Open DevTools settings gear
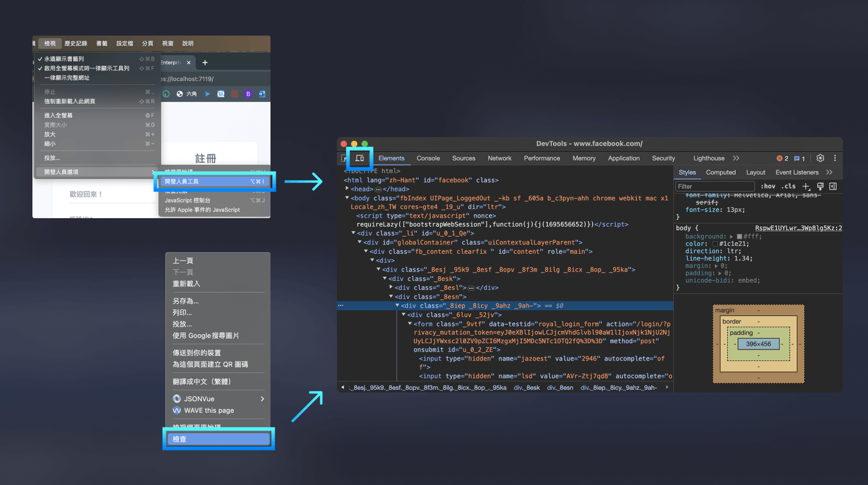The width and height of the screenshot is (868, 485). coord(820,158)
